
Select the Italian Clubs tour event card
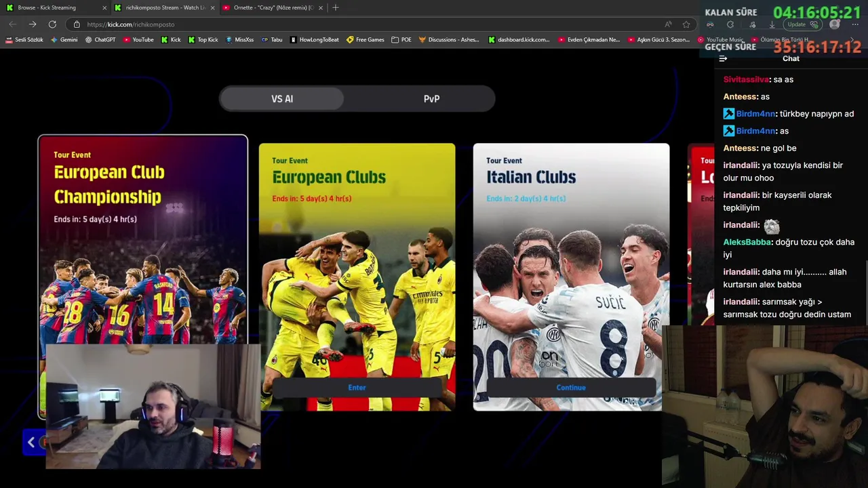pos(571,277)
